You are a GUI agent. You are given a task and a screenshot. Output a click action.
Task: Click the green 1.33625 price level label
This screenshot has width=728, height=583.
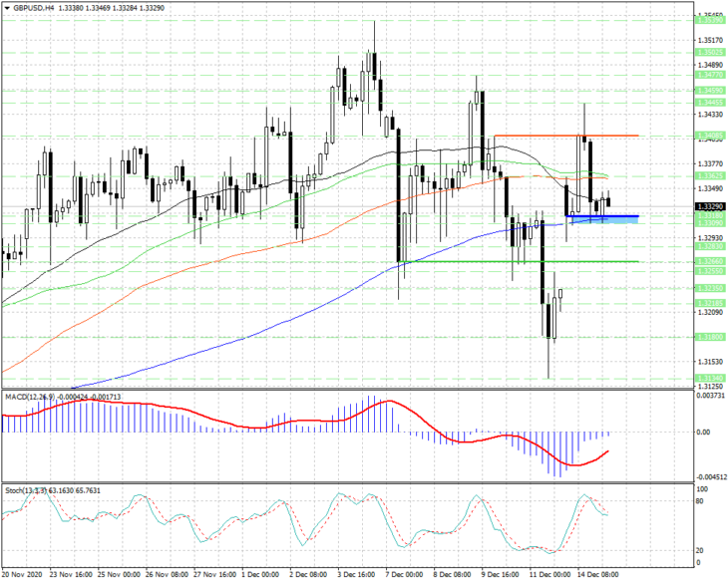pos(710,176)
